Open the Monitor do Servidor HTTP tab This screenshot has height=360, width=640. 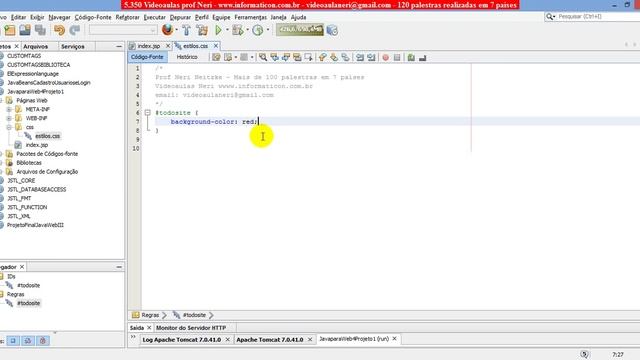coord(191,328)
